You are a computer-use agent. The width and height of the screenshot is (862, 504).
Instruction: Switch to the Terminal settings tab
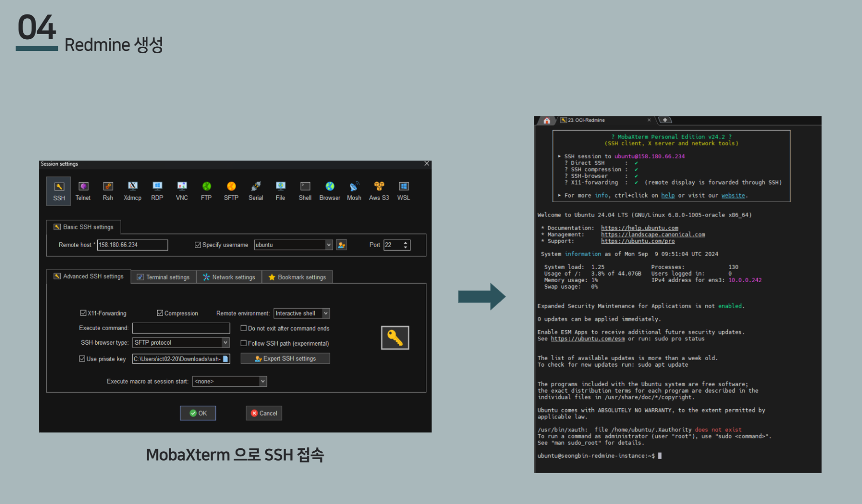(164, 277)
